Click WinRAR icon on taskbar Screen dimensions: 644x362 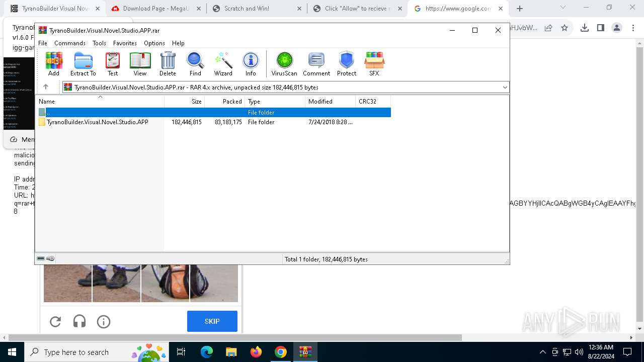tap(305, 352)
